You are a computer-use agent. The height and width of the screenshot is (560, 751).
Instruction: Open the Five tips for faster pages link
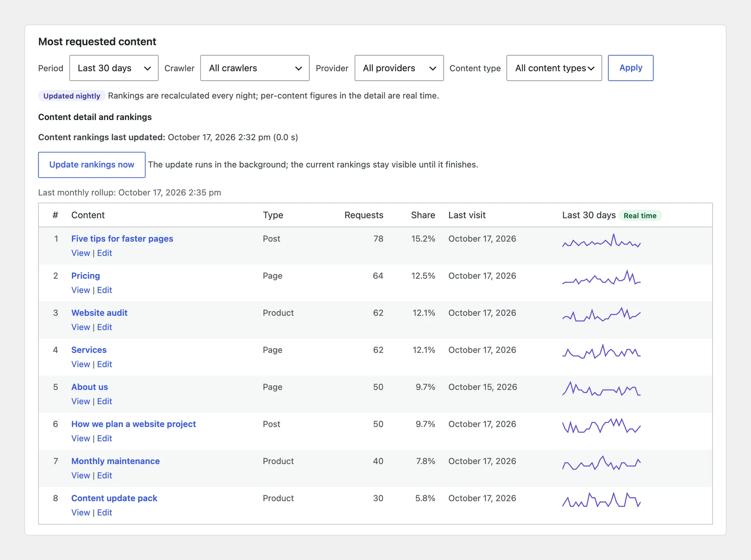click(122, 239)
